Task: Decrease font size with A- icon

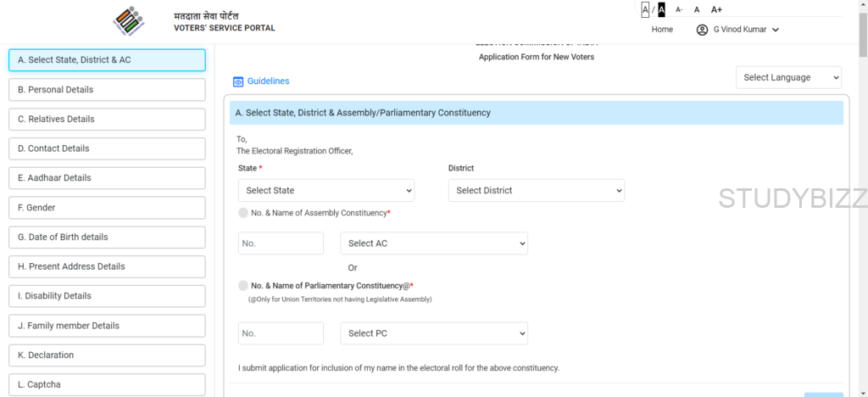Action: [x=679, y=9]
